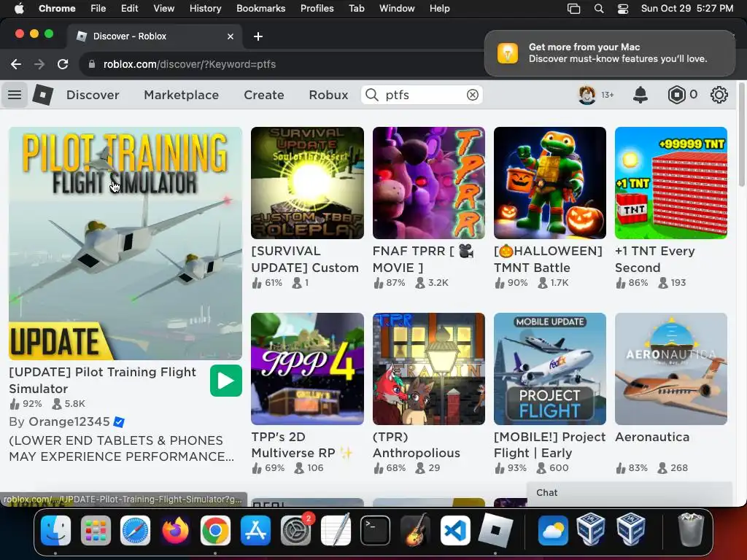Click the date and time in menu bar
The width and height of the screenshot is (747, 560).
pyautogui.click(x=687, y=9)
